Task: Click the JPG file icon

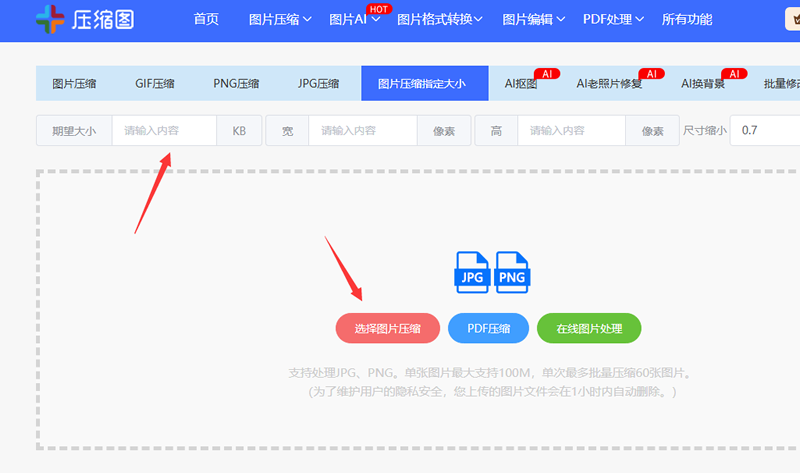Action: point(472,272)
